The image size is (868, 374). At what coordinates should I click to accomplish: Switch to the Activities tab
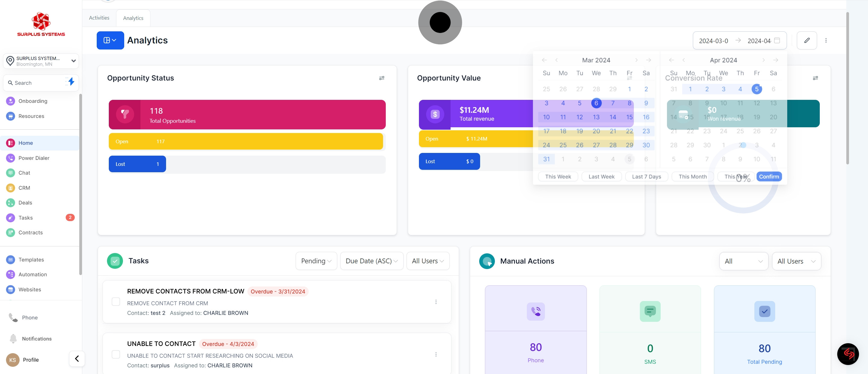coord(99,18)
